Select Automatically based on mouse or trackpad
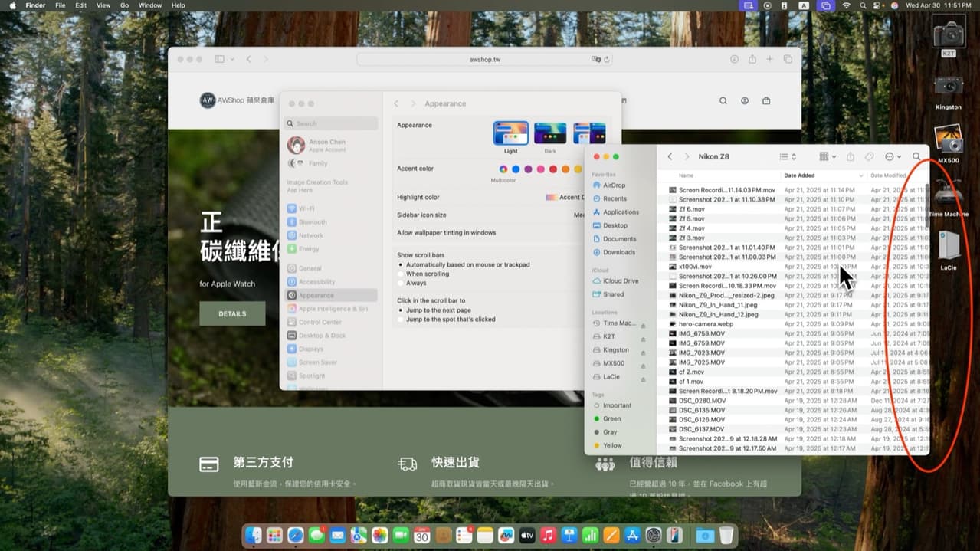 click(463, 264)
